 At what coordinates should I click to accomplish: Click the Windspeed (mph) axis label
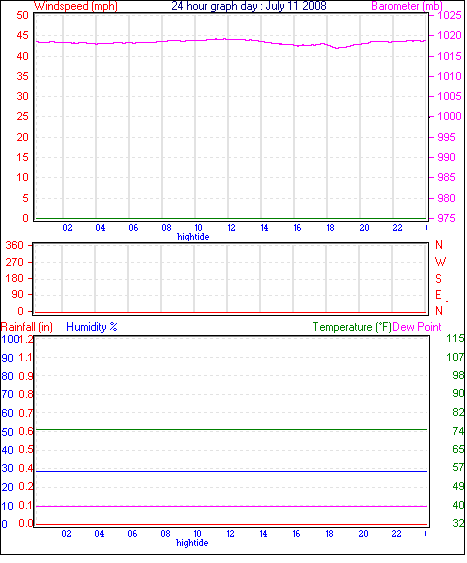pyautogui.click(x=76, y=6)
